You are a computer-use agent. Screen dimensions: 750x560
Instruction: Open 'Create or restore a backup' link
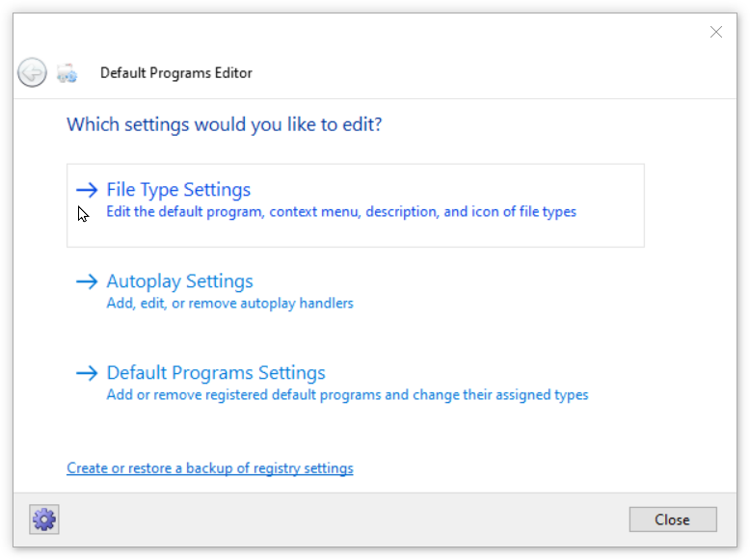coord(209,468)
